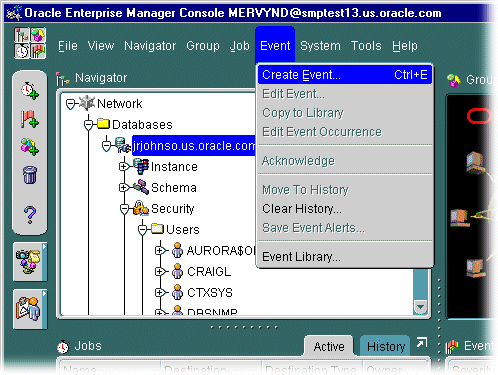The height and width of the screenshot is (375, 498).
Task: Open the Group menu
Action: [x=203, y=46]
